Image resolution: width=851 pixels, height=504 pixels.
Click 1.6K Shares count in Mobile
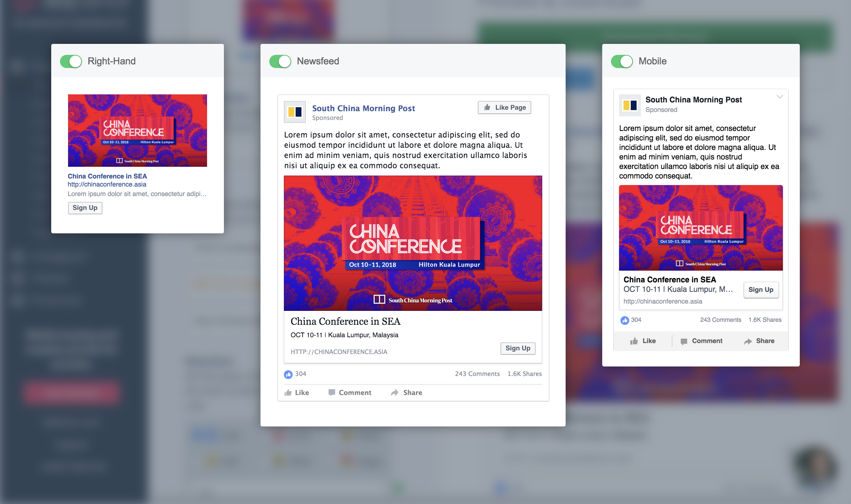(765, 320)
